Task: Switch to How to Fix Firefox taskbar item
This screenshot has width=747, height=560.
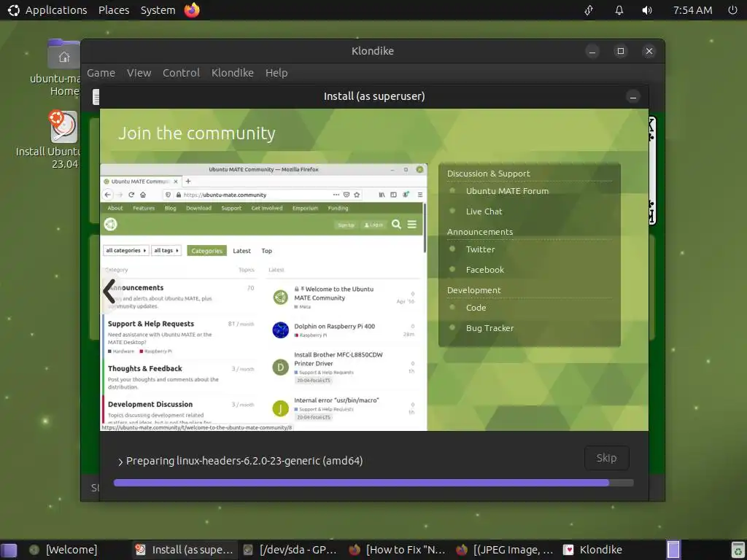Action: (x=397, y=550)
